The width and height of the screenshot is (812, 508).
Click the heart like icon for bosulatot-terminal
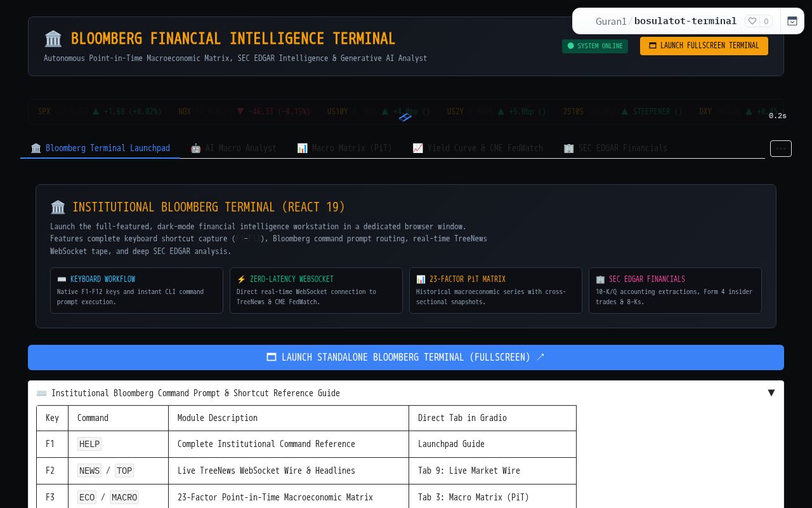point(752,21)
